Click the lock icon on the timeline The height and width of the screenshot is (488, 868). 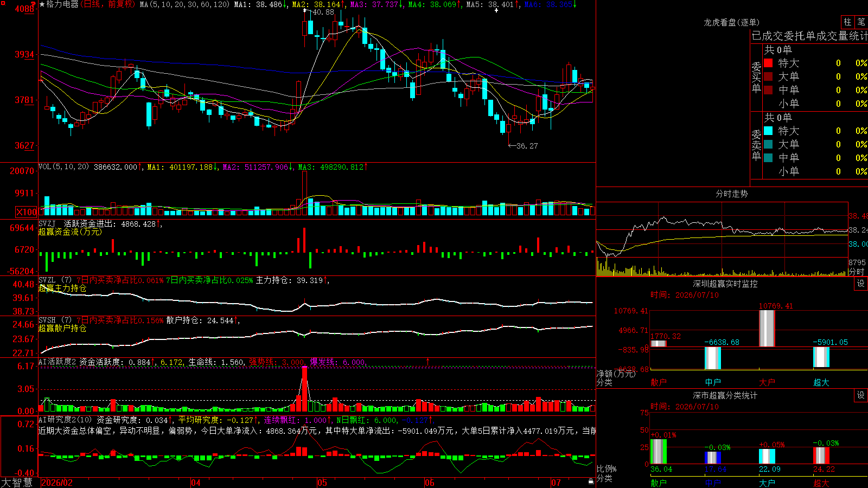click(x=591, y=481)
